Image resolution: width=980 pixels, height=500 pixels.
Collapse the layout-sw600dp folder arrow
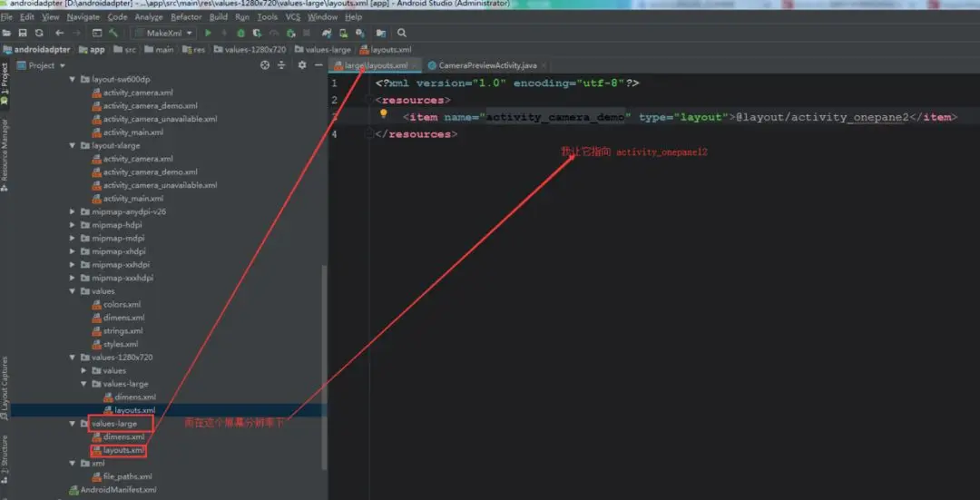click(x=72, y=79)
